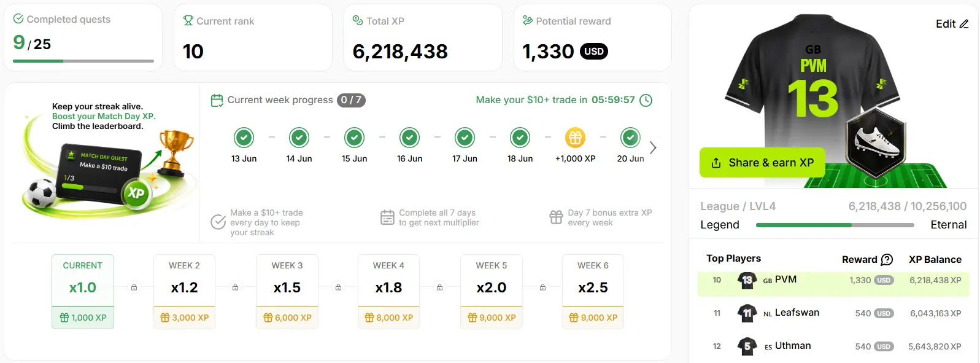
Task: Open the WEEK 2 x1.2 multiplier card
Action: [184, 292]
